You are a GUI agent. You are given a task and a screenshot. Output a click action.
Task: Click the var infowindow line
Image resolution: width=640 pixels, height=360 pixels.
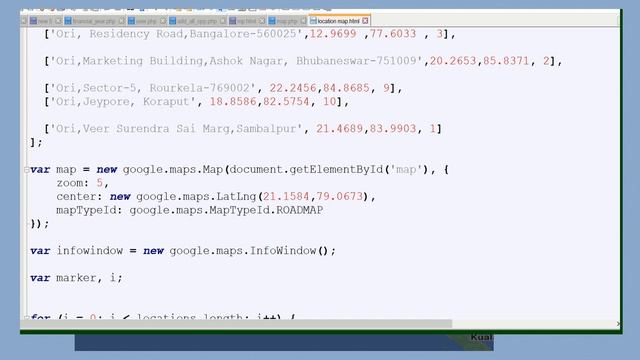tap(183, 251)
